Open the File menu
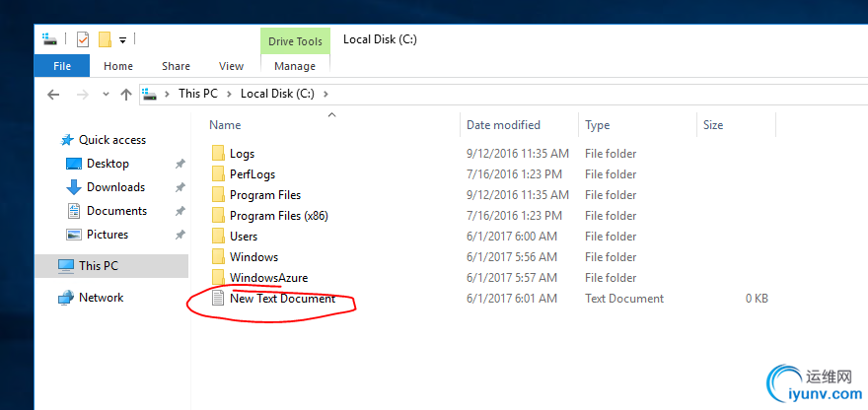 [x=61, y=66]
